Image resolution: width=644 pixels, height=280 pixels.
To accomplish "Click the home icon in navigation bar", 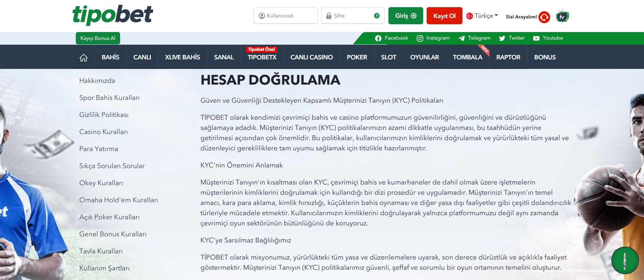I will (x=83, y=58).
